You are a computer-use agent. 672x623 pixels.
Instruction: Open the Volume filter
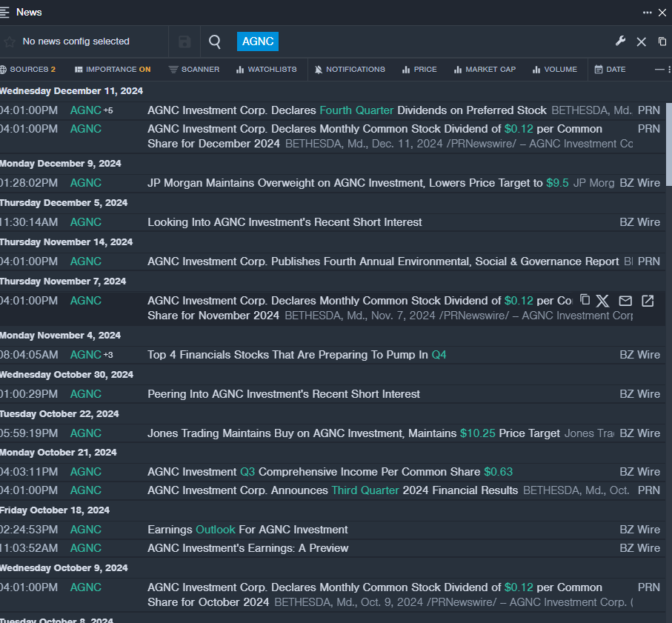click(555, 70)
